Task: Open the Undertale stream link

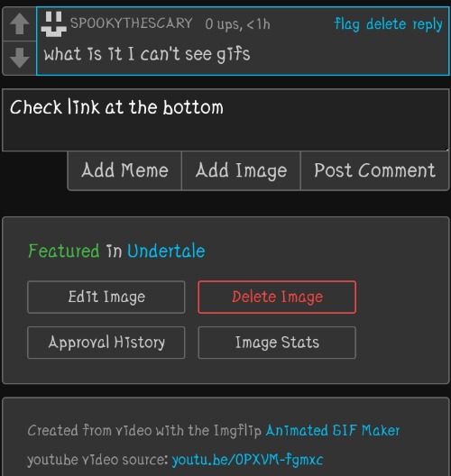Action: pos(166,251)
